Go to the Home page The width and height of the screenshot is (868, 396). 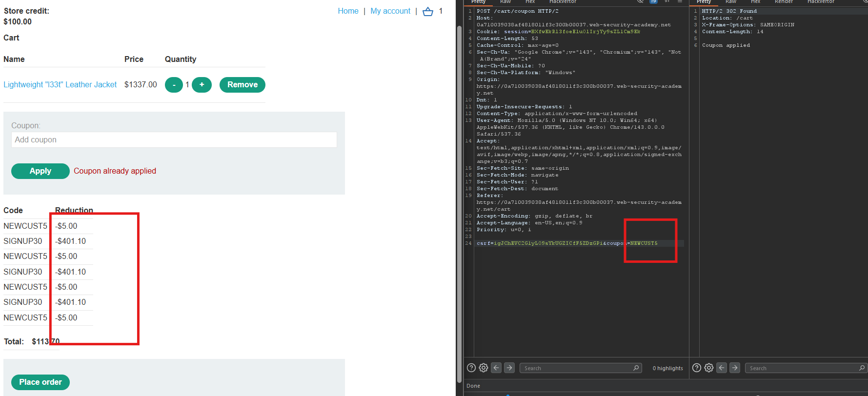pyautogui.click(x=348, y=11)
